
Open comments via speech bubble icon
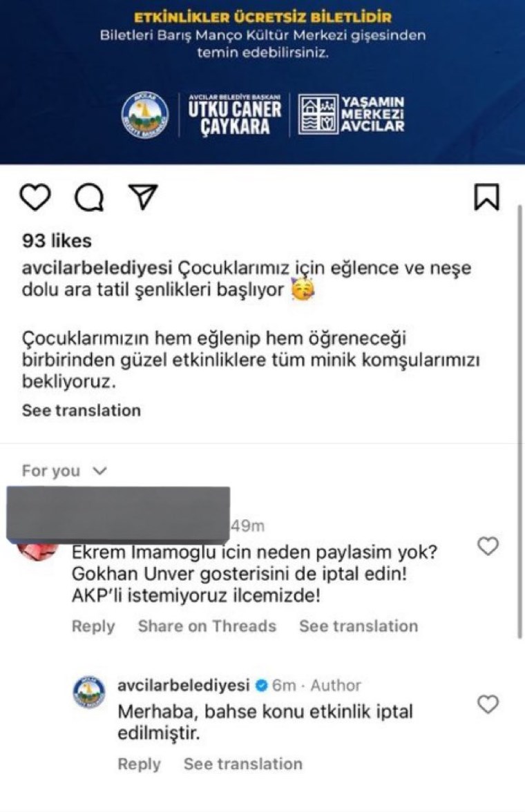tap(88, 197)
